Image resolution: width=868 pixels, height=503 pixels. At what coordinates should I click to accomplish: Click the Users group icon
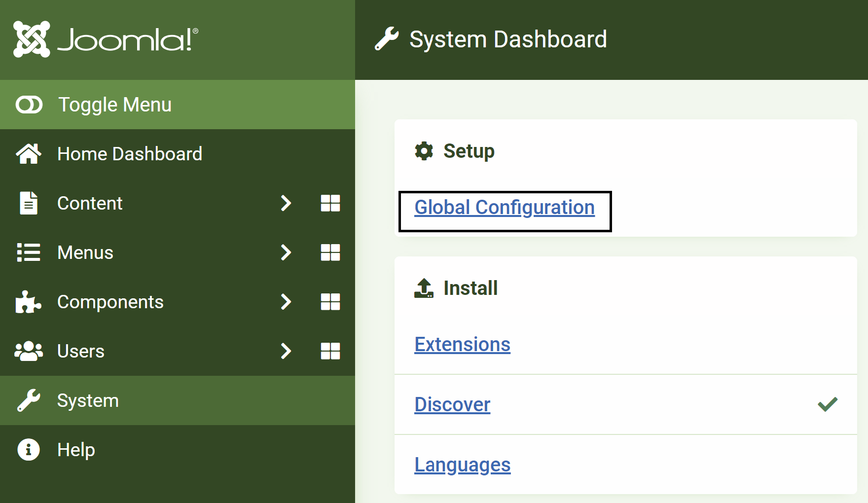(x=29, y=351)
